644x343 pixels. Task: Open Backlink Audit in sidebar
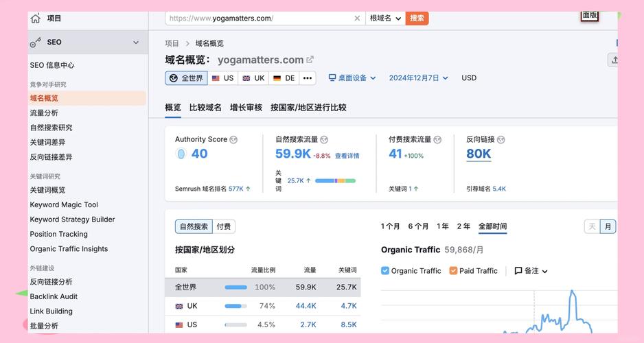tap(54, 296)
